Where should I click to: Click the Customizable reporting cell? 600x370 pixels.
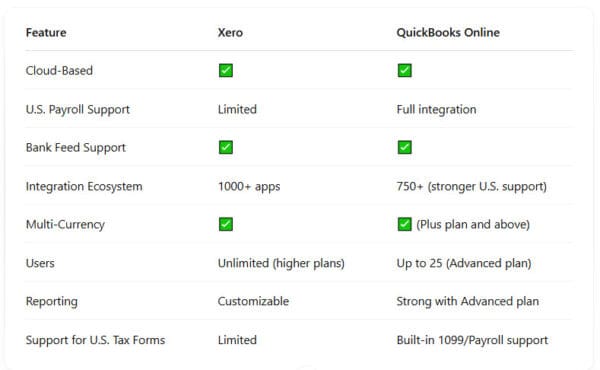[253, 301]
